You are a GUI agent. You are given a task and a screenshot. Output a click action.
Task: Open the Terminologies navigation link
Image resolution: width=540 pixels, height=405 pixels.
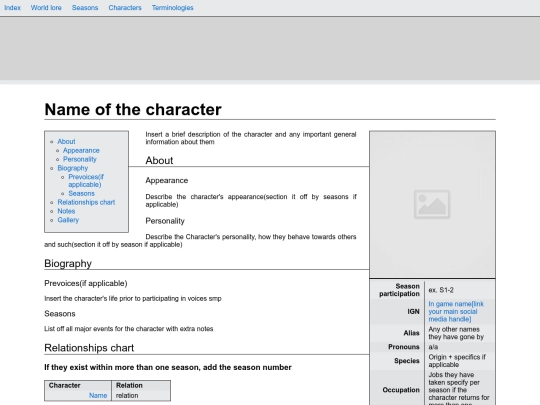(173, 8)
